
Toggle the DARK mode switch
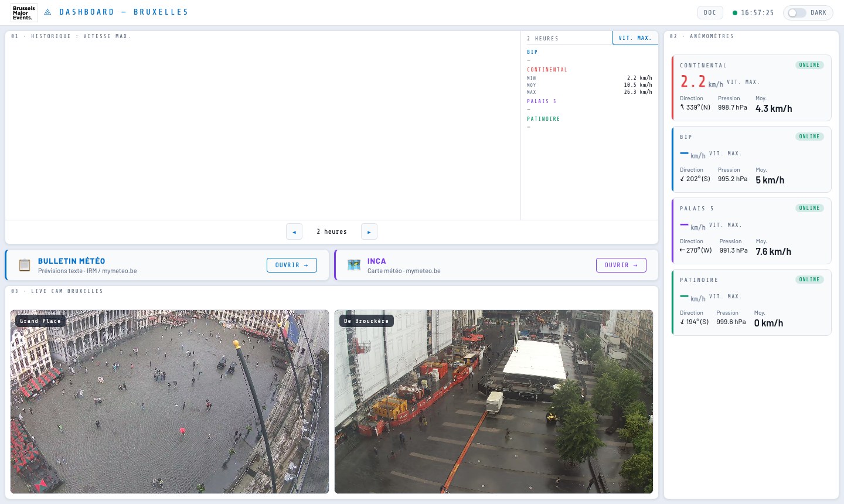(x=797, y=12)
